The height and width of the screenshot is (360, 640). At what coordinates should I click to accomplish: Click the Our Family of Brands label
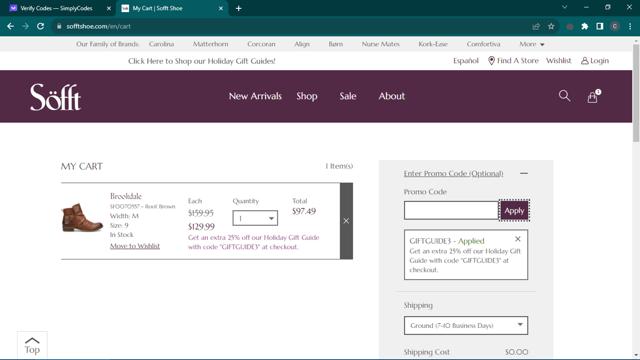tap(107, 44)
